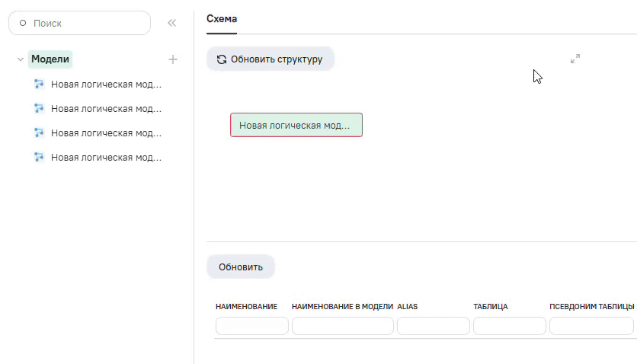
Task: Click the НАИМЕНОВАНИЕ column filter field
Action: (252, 326)
